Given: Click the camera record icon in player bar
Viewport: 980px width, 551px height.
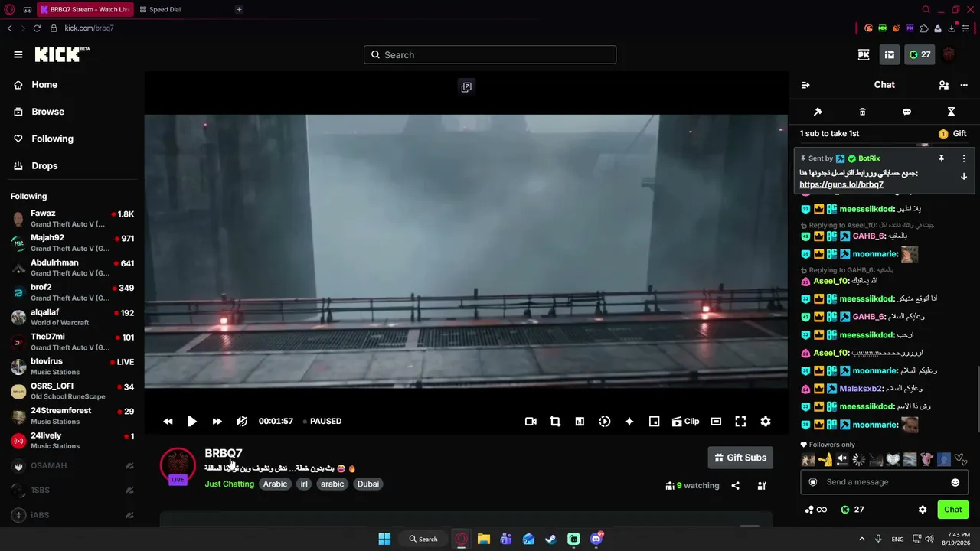Looking at the screenshot, I should 531,422.
